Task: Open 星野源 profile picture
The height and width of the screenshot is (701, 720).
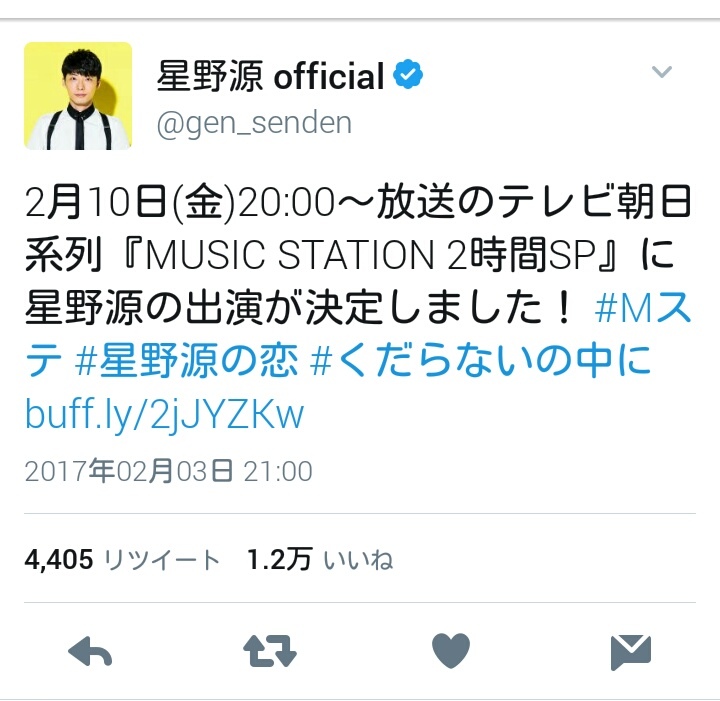Action: 78,95
